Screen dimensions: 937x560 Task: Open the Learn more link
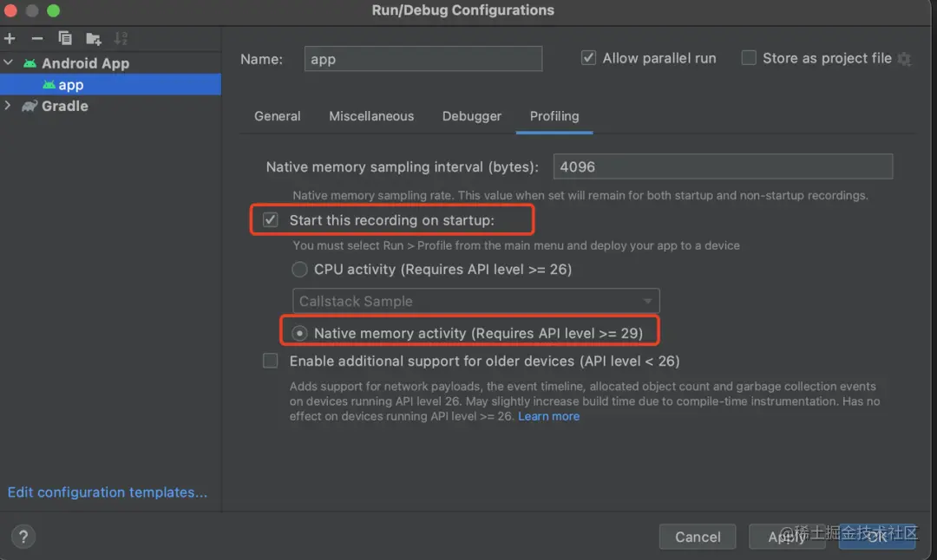(x=548, y=416)
